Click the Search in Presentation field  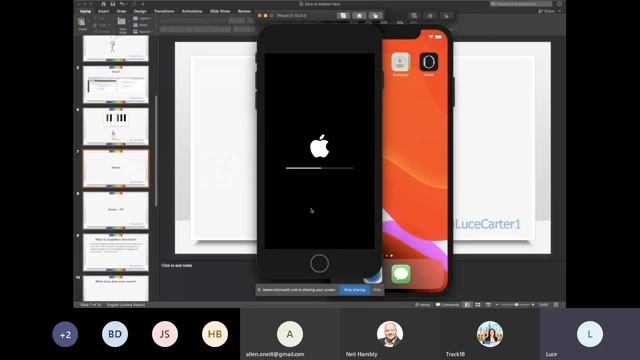(521, 4)
